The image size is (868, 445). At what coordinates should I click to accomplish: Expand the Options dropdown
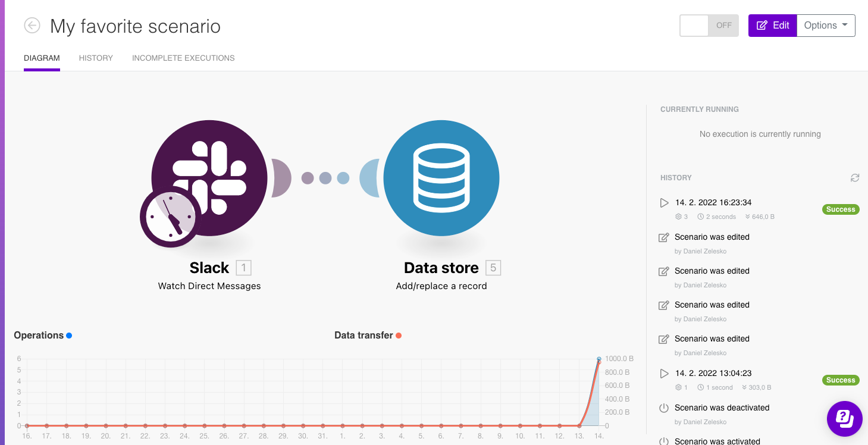[x=826, y=26]
